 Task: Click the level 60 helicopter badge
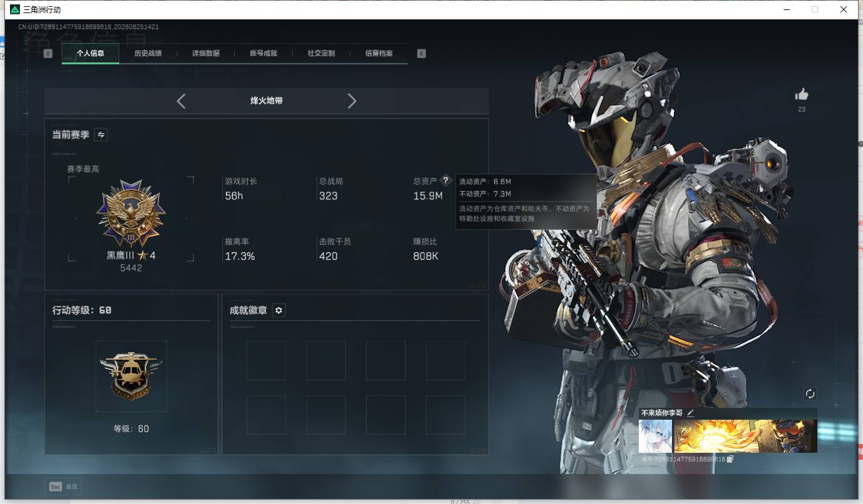point(131,376)
